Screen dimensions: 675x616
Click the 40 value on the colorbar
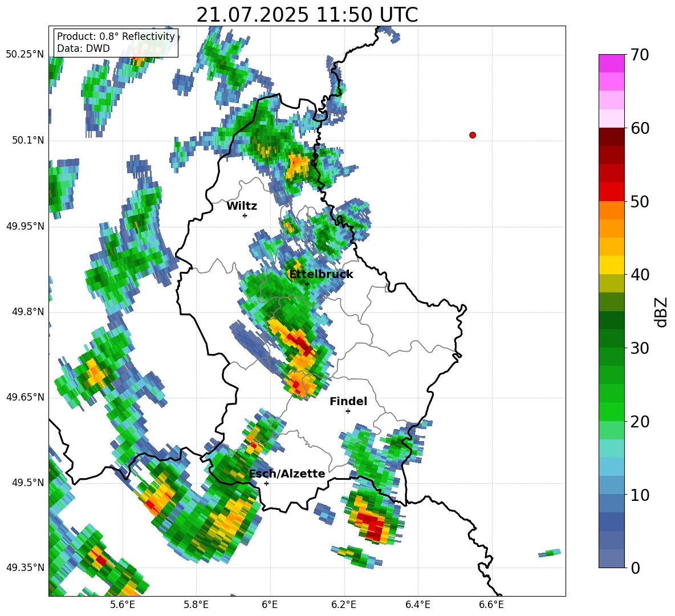(x=640, y=275)
